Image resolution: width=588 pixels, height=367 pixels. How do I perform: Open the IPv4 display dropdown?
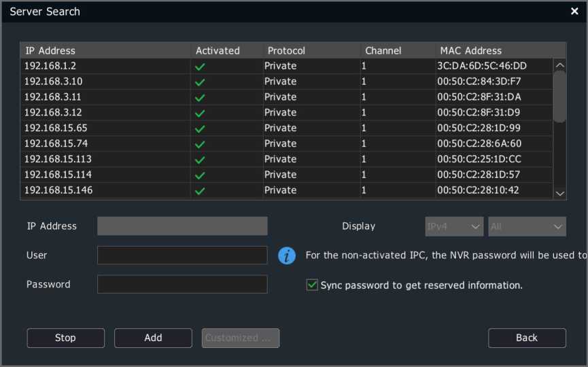(454, 226)
